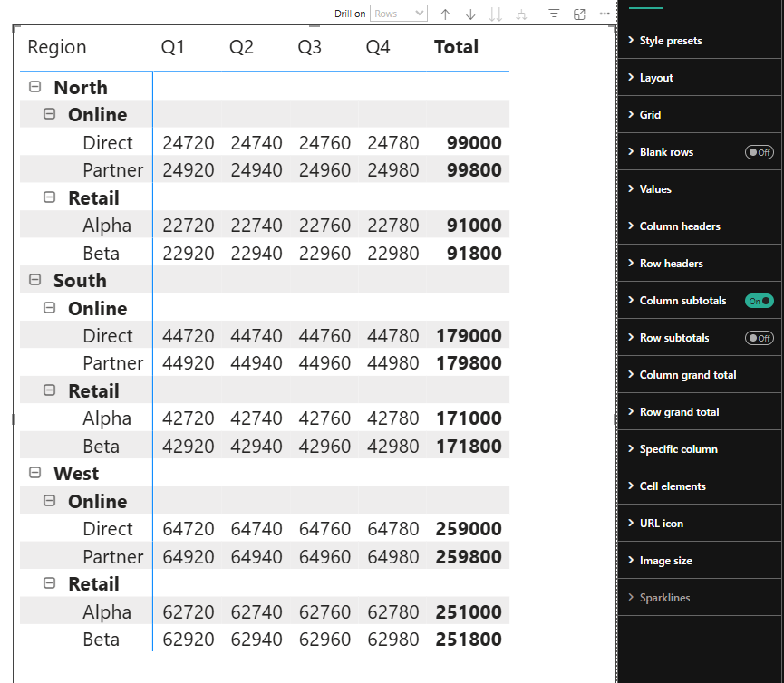The width and height of the screenshot is (784, 683).
Task: Collapse Retail under West
Action: [x=49, y=583]
